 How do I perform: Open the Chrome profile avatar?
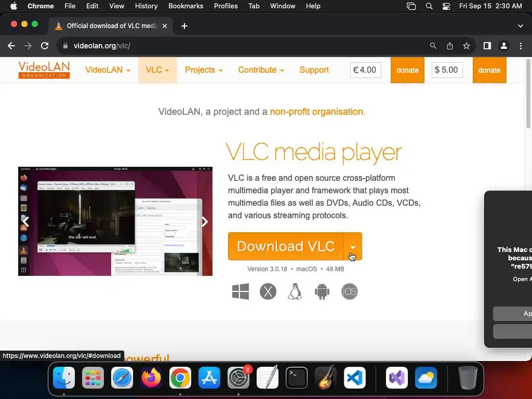[504, 46]
